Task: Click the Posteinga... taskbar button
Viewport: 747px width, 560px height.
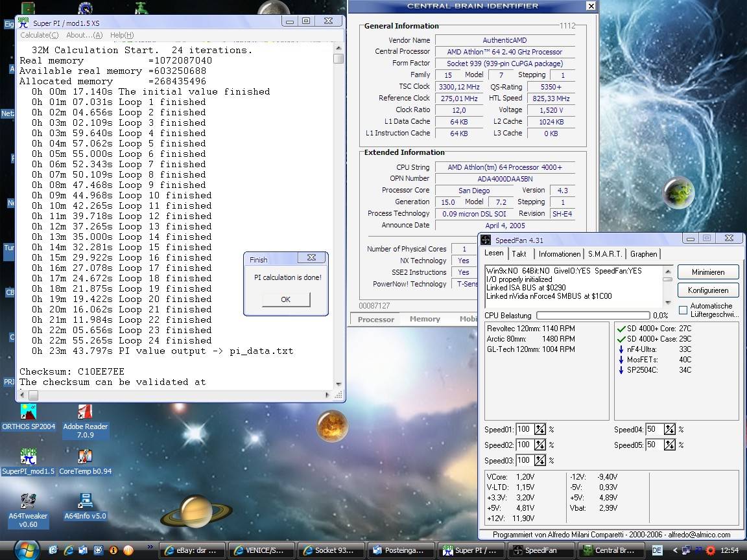Action: [401, 550]
